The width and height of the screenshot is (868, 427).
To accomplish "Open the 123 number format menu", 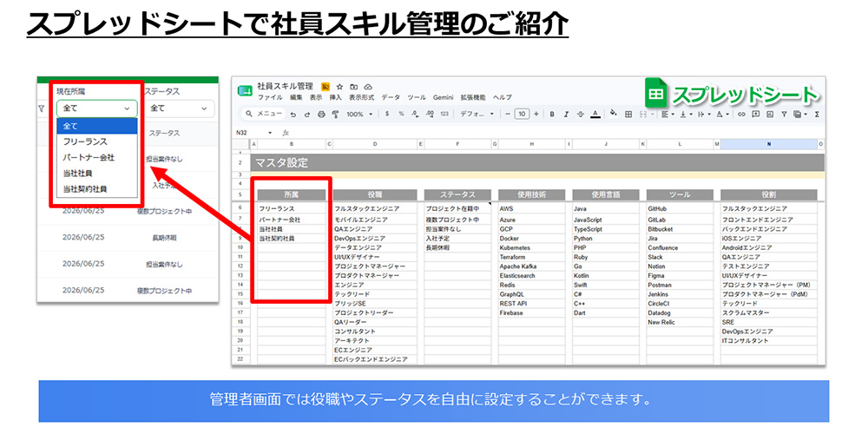I will pyautogui.click(x=444, y=114).
